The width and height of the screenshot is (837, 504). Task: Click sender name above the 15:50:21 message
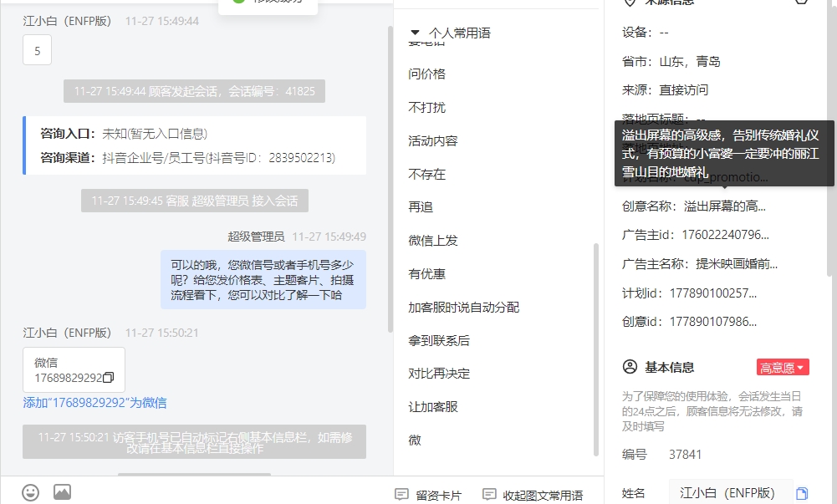(67, 333)
